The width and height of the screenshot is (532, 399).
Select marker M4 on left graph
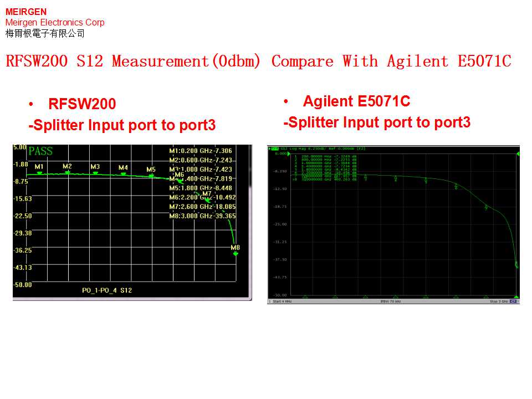click(123, 174)
